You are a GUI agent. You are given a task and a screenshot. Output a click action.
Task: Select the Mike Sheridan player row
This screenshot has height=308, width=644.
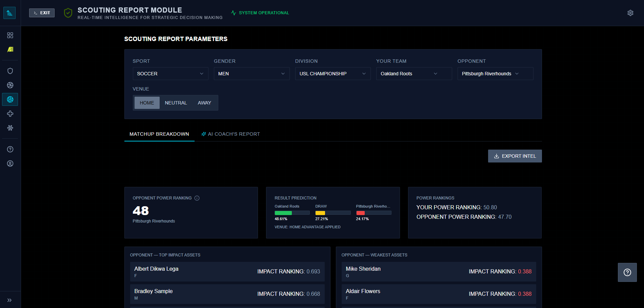pos(439,272)
